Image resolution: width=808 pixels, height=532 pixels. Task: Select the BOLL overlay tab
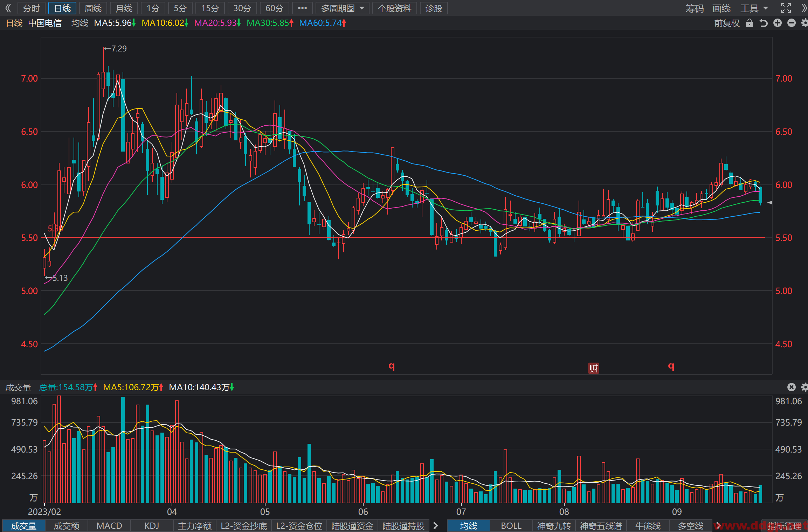click(x=511, y=526)
